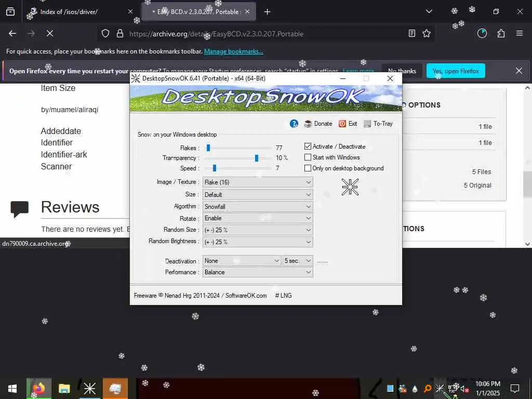Open the Rotate dropdown showing Enable

(258, 218)
